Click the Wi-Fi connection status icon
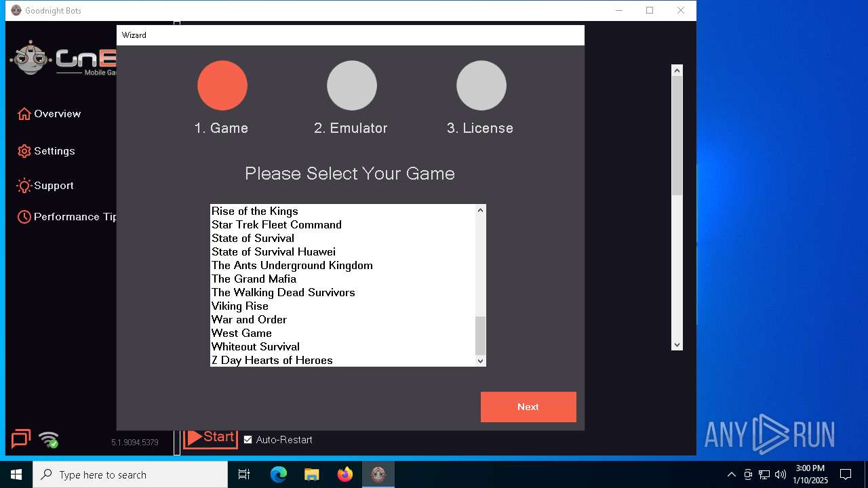868x488 pixels. [x=49, y=440]
